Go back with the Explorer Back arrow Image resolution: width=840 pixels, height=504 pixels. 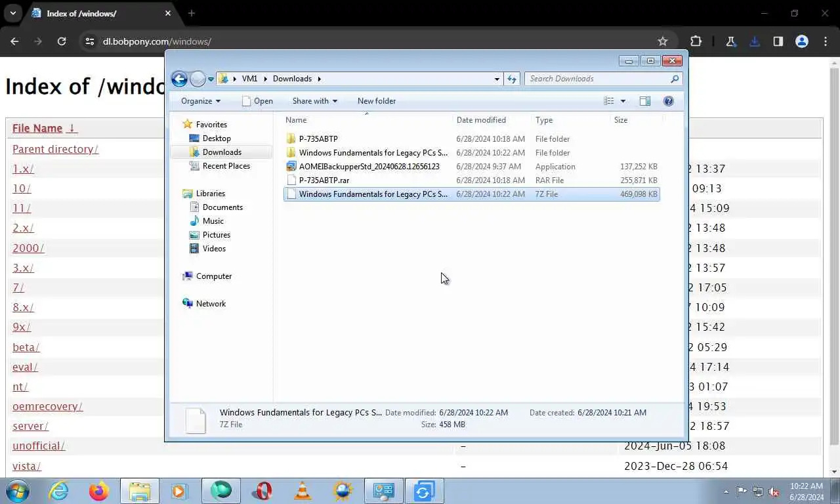tap(179, 79)
